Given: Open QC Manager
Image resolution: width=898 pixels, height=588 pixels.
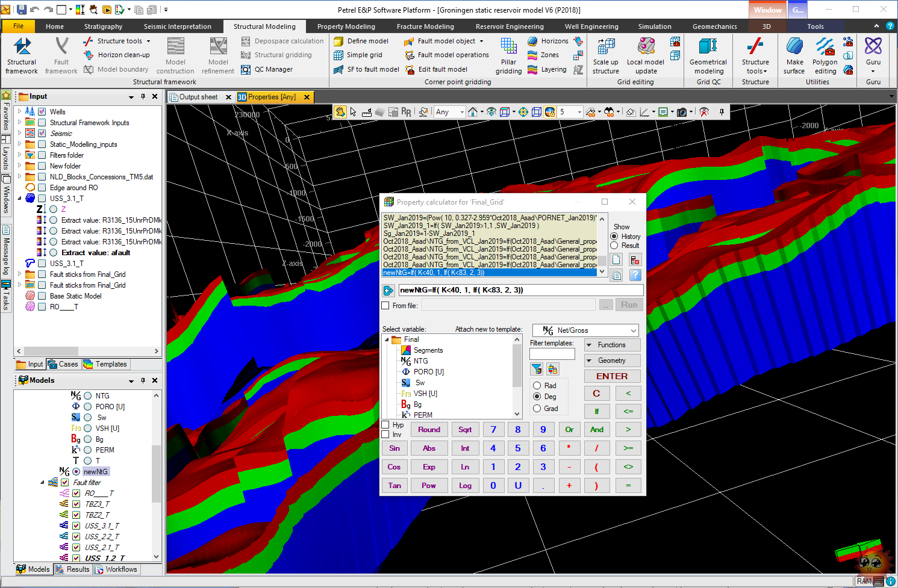Looking at the screenshot, I should 267,69.
